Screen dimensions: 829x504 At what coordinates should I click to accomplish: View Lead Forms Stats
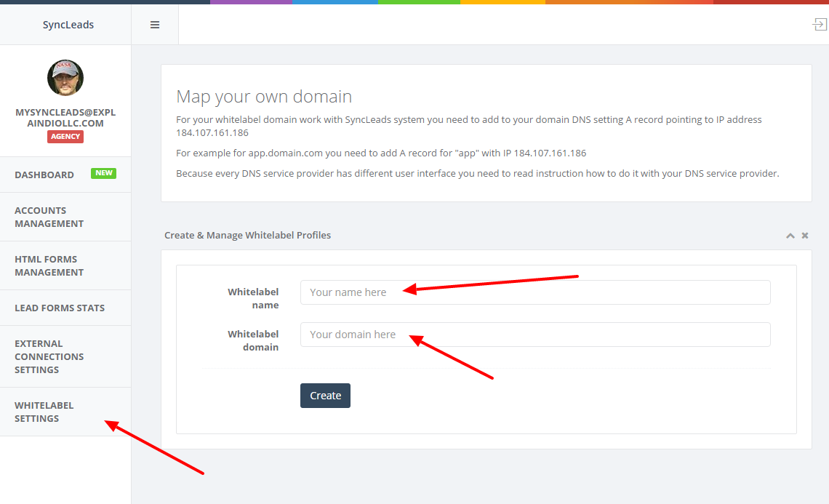pyautogui.click(x=60, y=308)
